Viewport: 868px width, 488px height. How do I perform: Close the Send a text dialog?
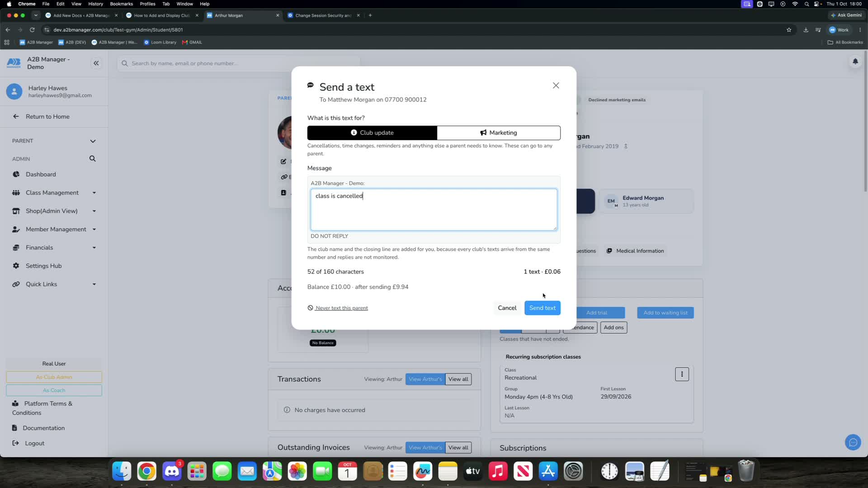click(x=556, y=85)
